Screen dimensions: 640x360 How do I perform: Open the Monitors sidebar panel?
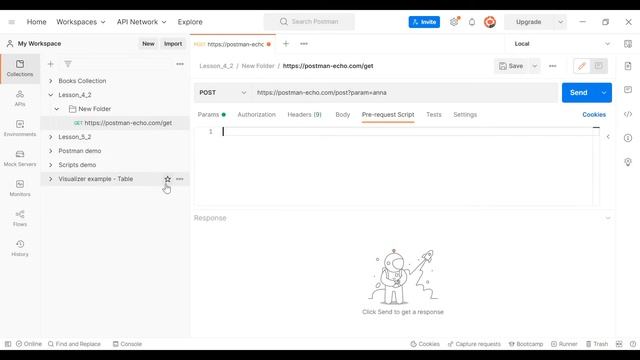(20, 188)
